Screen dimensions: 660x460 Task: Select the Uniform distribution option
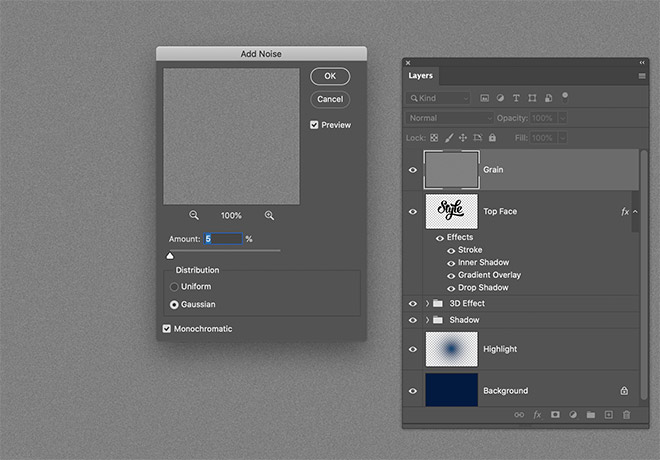(x=174, y=287)
